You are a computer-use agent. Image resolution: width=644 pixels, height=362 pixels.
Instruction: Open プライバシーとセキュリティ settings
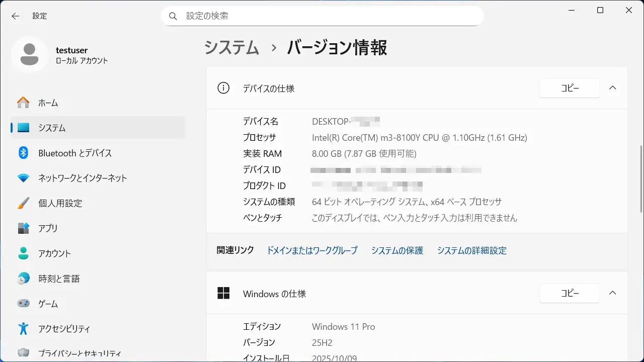coord(79,353)
